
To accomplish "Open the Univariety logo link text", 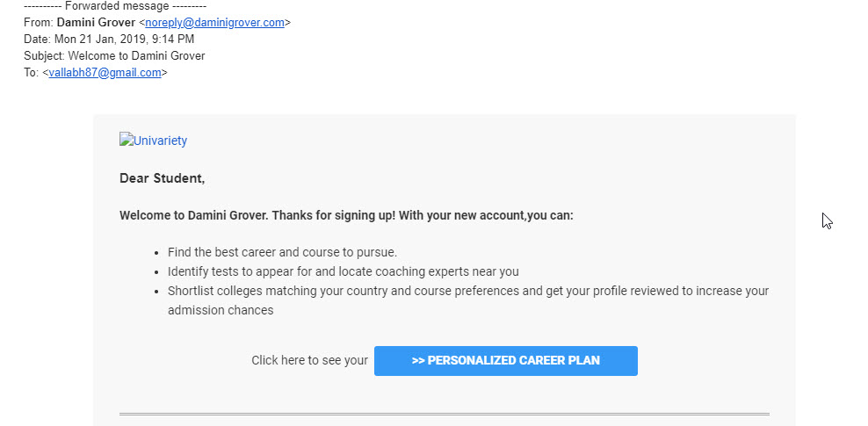I will (x=160, y=141).
